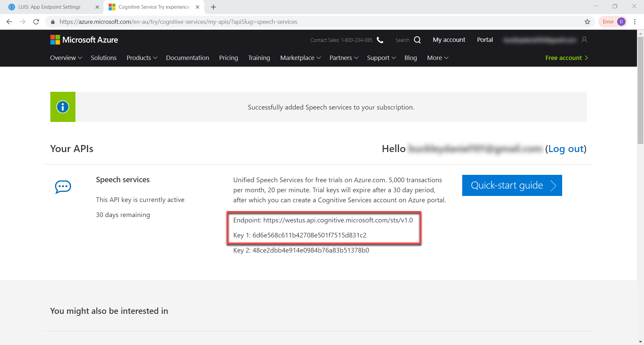The image size is (644, 345).
Task: Close the Cognitive Service Try experience tab
Action: point(198,7)
